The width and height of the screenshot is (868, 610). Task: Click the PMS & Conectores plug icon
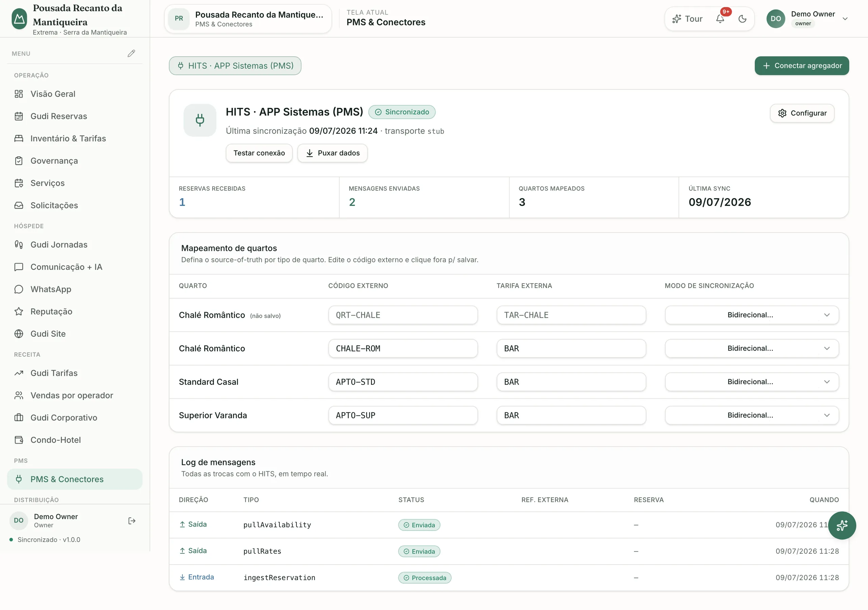point(19,479)
